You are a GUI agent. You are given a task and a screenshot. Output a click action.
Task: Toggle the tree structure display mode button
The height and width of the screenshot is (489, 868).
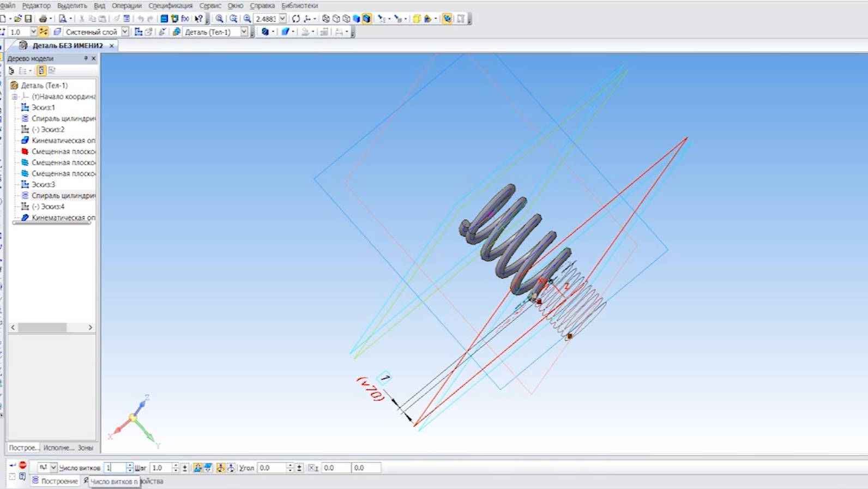click(x=41, y=70)
